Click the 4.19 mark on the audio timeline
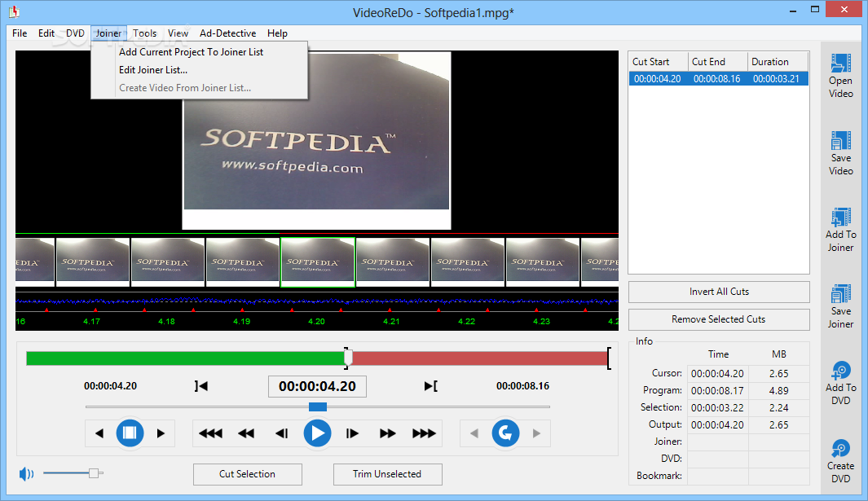This screenshot has width=868, height=501. point(241,321)
